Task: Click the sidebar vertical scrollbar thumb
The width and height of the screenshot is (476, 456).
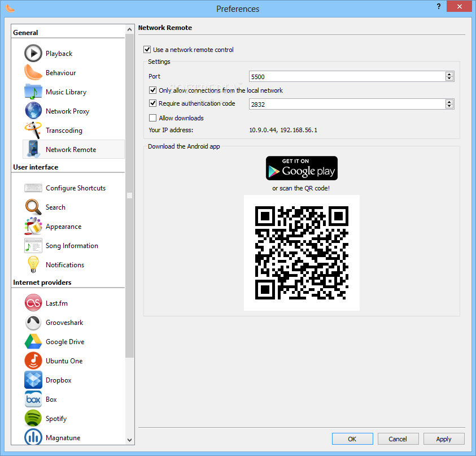Action: (130, 196)
